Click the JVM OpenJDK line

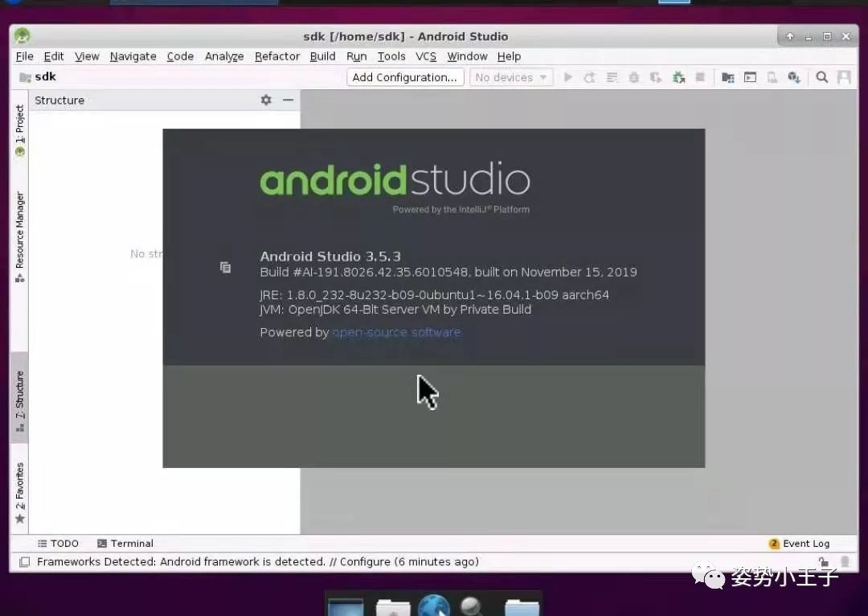coord(395,310)
